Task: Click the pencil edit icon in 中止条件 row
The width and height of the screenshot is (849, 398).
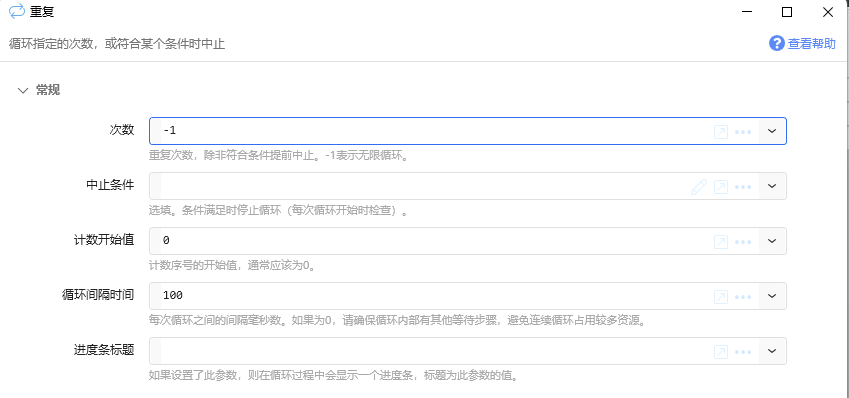Action: [x=699, y=187]
